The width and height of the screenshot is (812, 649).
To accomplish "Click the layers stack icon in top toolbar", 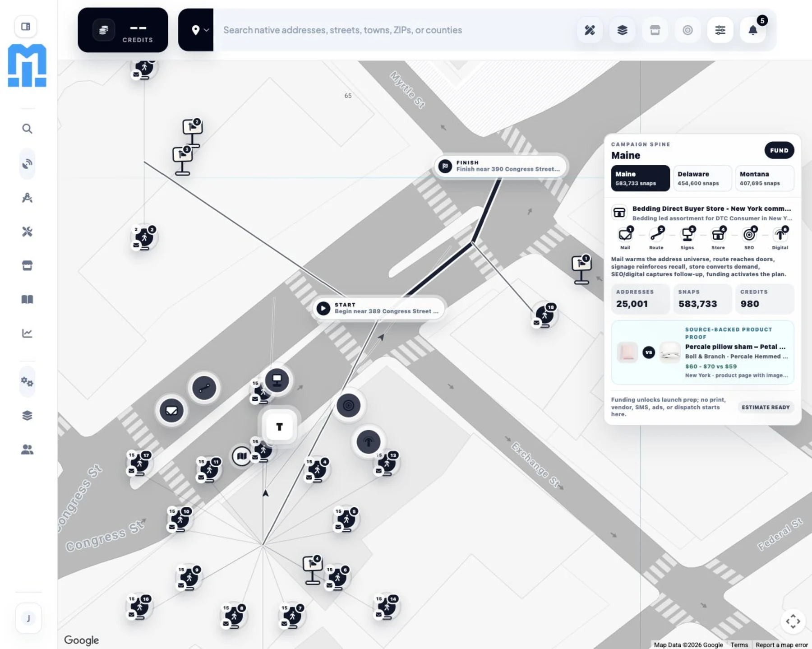I will pos(622,30).
